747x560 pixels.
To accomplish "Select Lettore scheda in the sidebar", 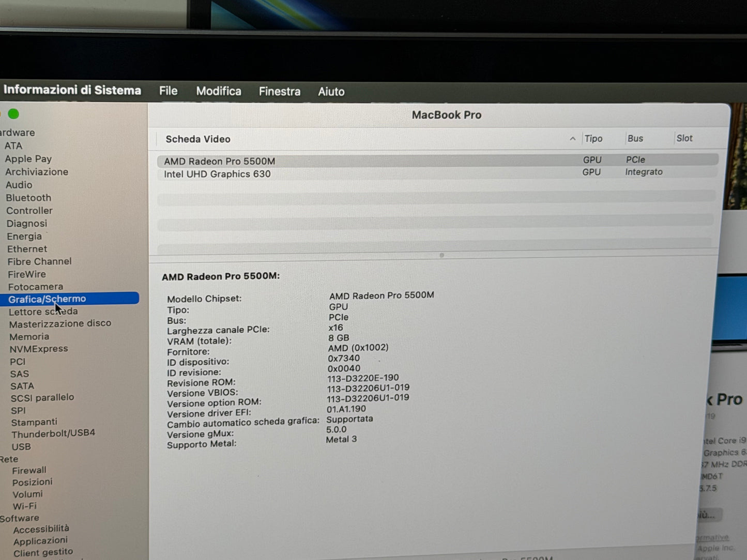I will (x=43, y=312).
